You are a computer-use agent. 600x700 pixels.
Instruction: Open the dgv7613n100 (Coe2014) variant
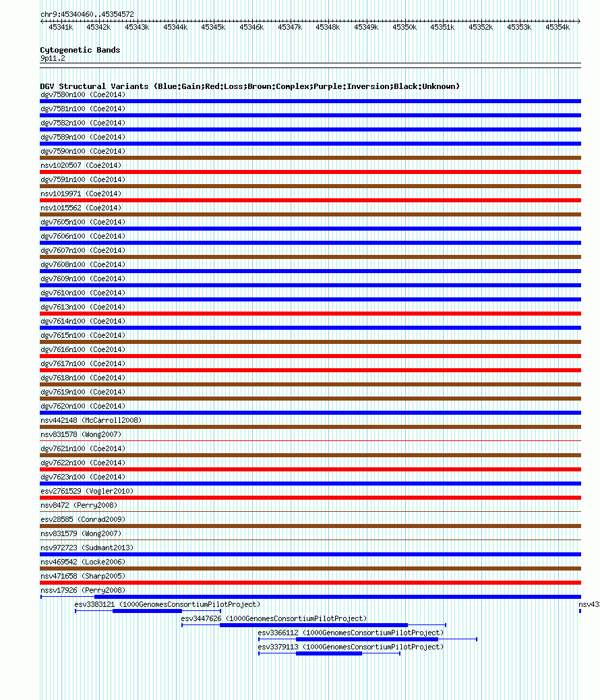(83, 307)
